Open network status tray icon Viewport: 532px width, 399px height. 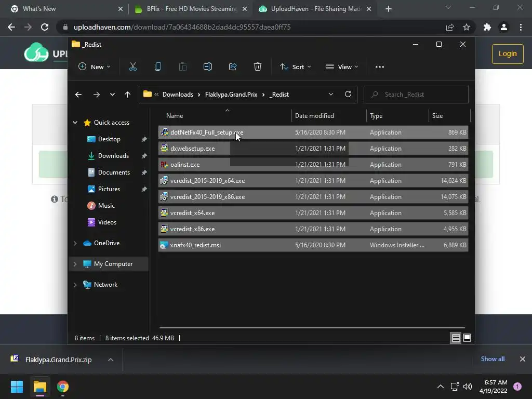[455, 387]
